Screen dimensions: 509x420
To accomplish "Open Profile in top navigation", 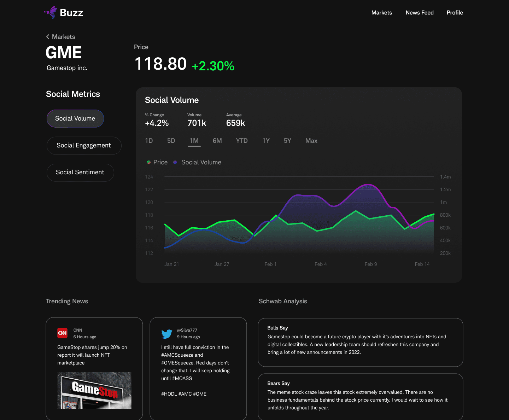I will (455, 13).
